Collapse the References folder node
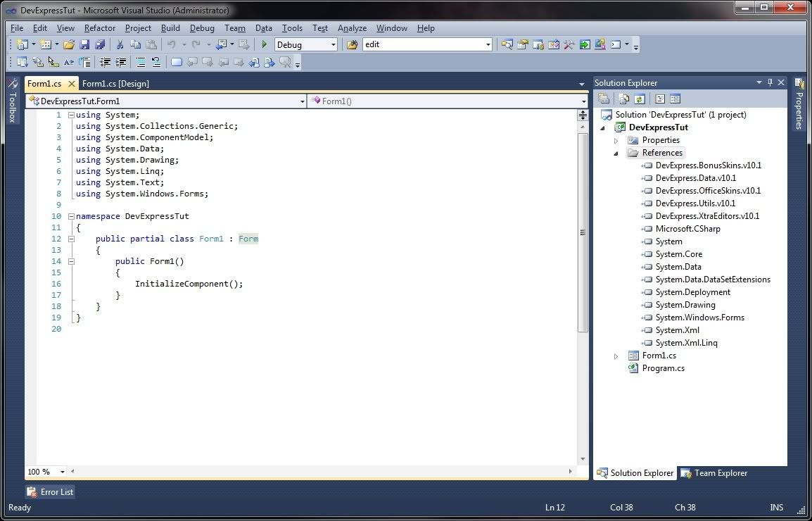The height and width of the screenshot is (521, 812). coord(616,153)
